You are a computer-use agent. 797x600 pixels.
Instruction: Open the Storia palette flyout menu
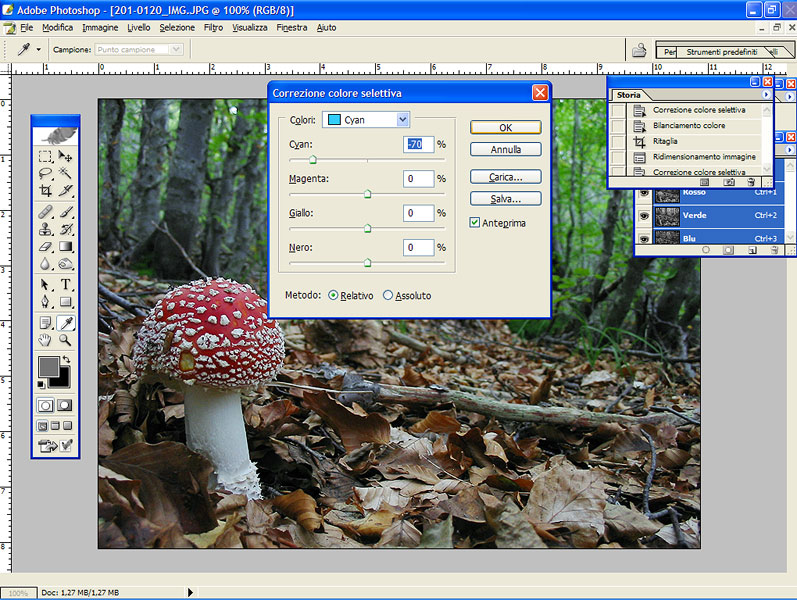point(766,95)
